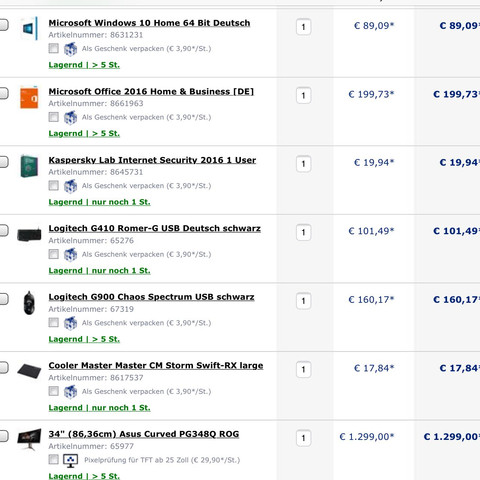Open the Logitech G900 Chaos Spectrum link
The height and width of the screenshot is (480, 480).
click(x=151, y=297)
